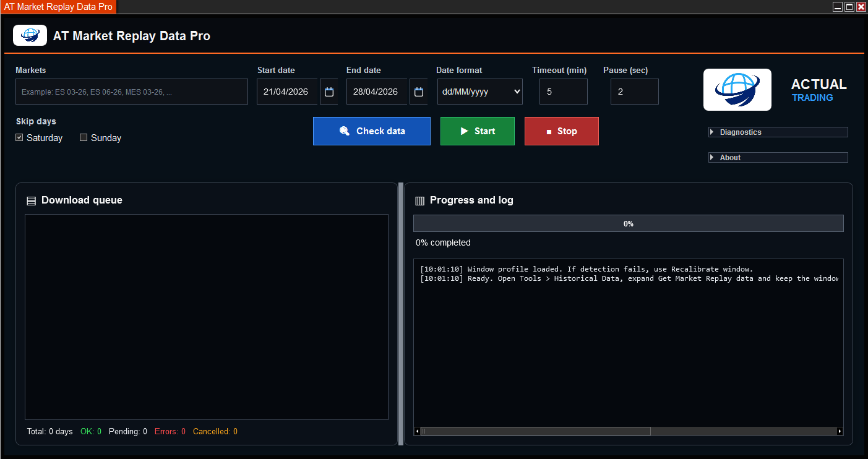
Task: Expand the About section
Action: [778, 157]
